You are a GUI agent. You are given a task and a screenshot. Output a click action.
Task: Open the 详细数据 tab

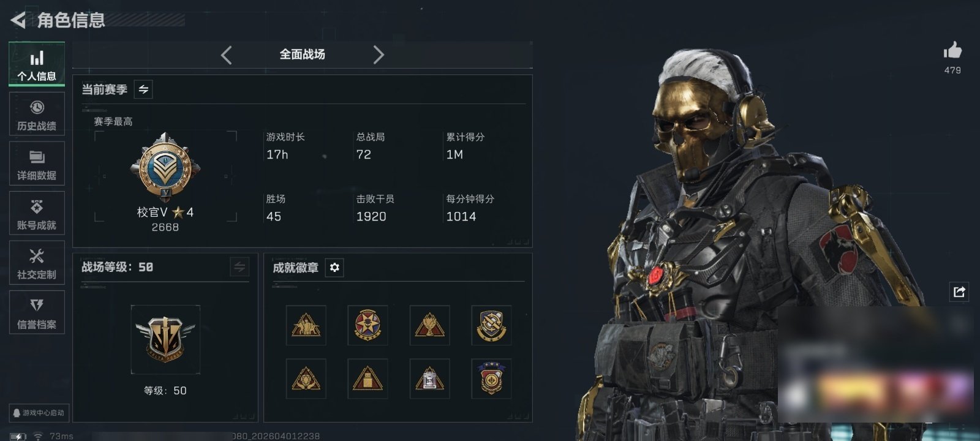pos(37,164)
